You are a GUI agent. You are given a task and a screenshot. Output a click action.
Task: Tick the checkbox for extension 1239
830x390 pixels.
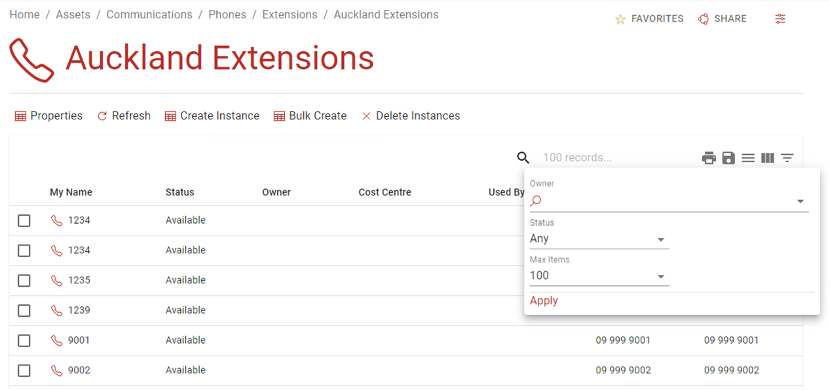24,311
